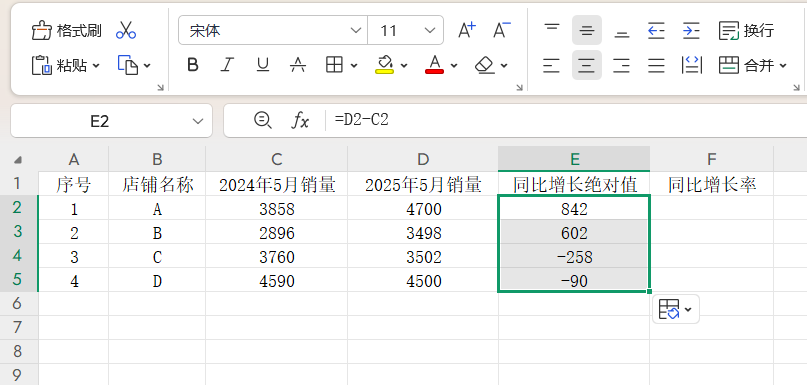Viewport: 807px width, 385px height.
Task: Click the cell containing 4700
Action: 423,209
